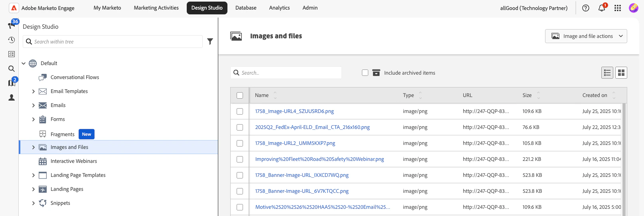Viewport: 644px width, 216px height.
Task: Select the Design Studio tab
Action: point(207,8)
